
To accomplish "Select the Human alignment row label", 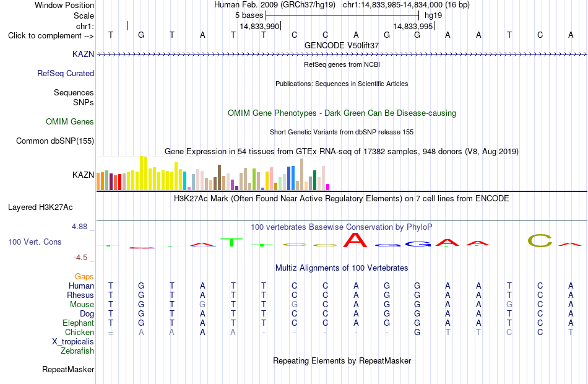I will [81, 286].
